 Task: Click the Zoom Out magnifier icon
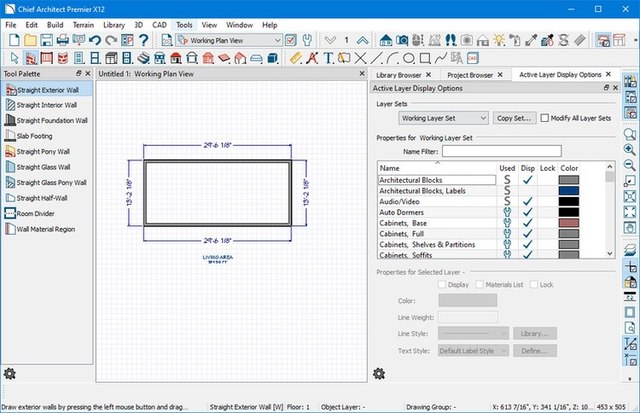coord(631,163)
